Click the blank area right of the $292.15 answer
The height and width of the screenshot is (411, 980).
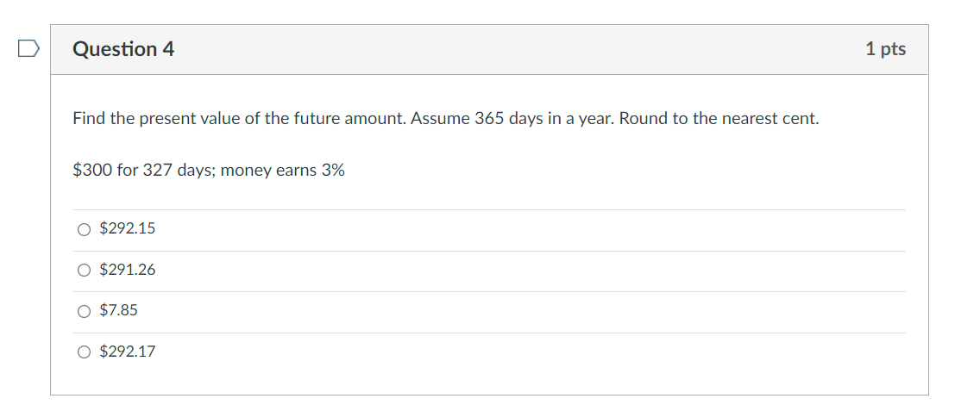click(518, 229)
